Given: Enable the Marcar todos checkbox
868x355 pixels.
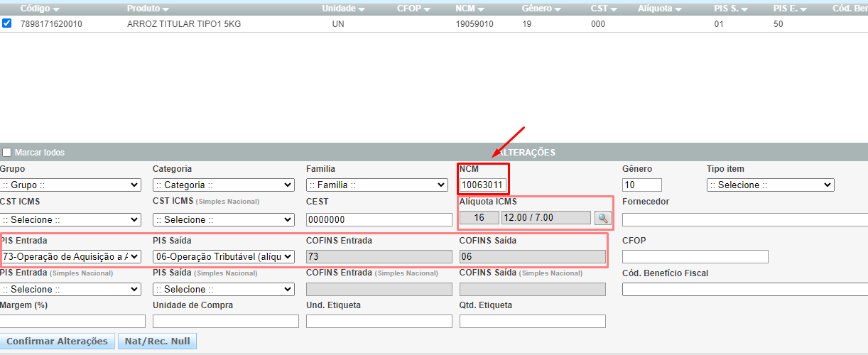Looking at the screenshot, I should pos(6,153).
